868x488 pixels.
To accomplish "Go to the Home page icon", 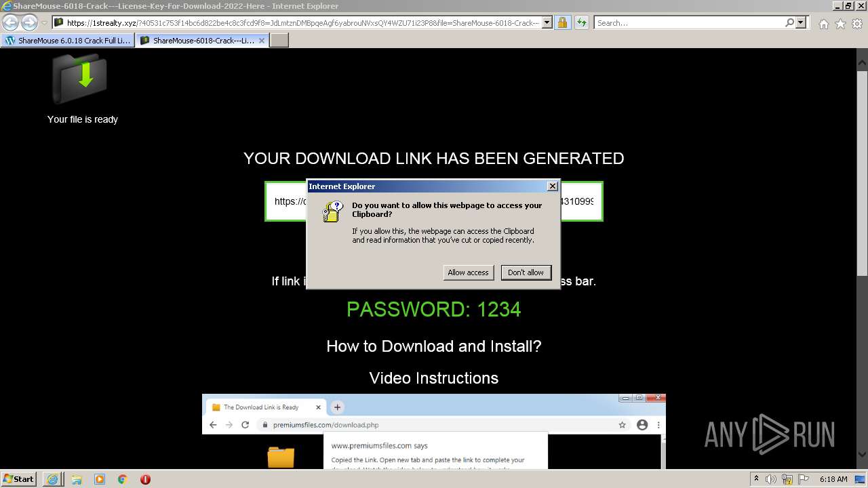I will click(823, 24).
